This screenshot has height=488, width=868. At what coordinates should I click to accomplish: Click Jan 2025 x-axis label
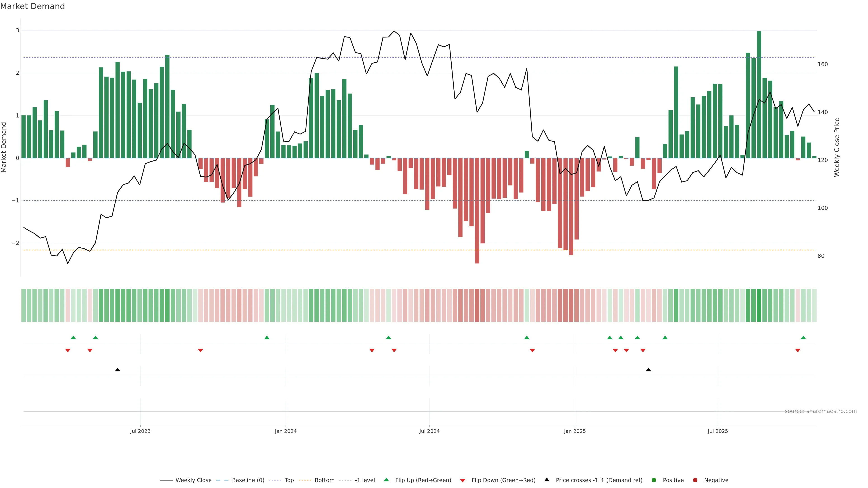575,431
